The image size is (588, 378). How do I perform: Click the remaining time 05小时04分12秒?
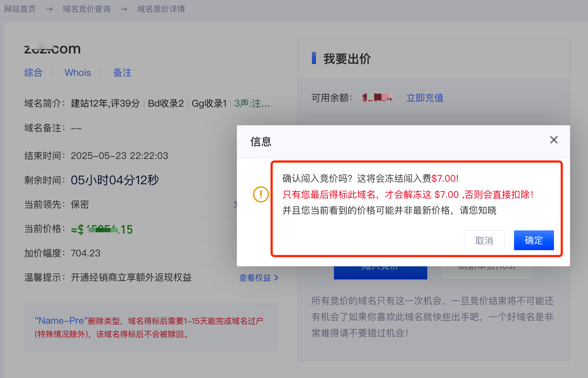coord(115,180)
